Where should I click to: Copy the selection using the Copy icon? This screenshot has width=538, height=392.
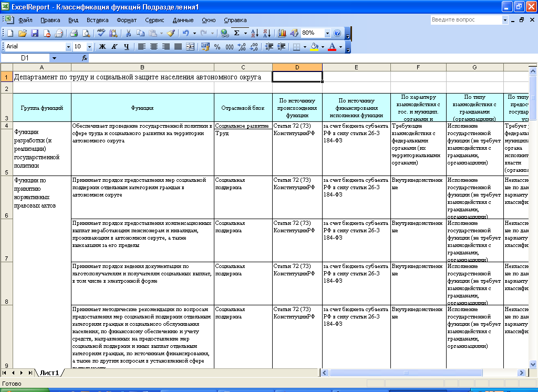[x=140, y=33]
